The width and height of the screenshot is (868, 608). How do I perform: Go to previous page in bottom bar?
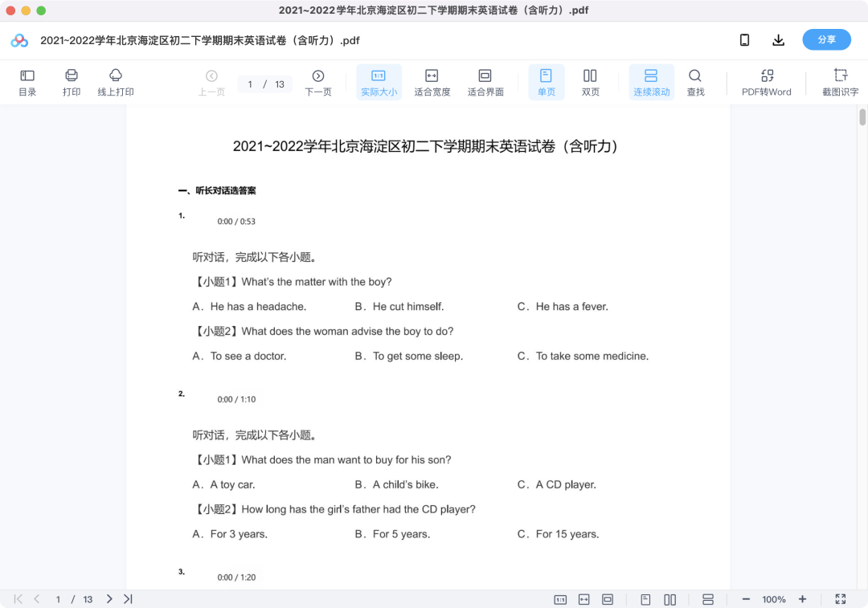tap(37, 599)
